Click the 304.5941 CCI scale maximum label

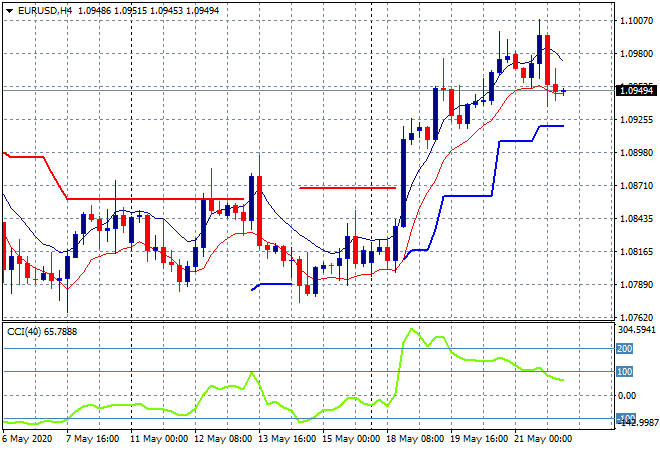(637, 330)
